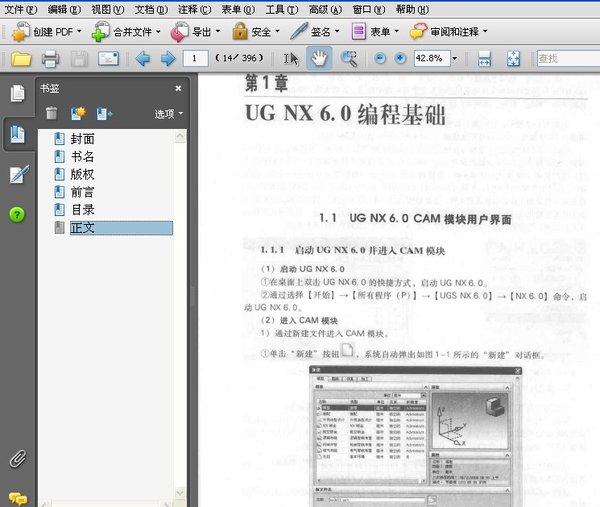The width and height of the screenshot is (600, 507).
Task: Open the Signatures panel icon in sidebar
Action: point(18,174)
